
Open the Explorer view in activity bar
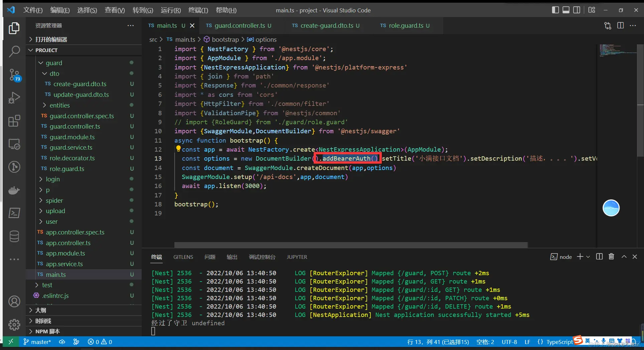pos(14,28)
